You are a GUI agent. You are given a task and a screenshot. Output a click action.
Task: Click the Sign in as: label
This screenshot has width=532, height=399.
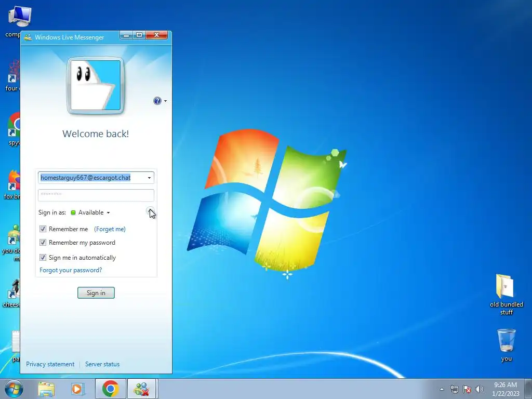(52, 212)
